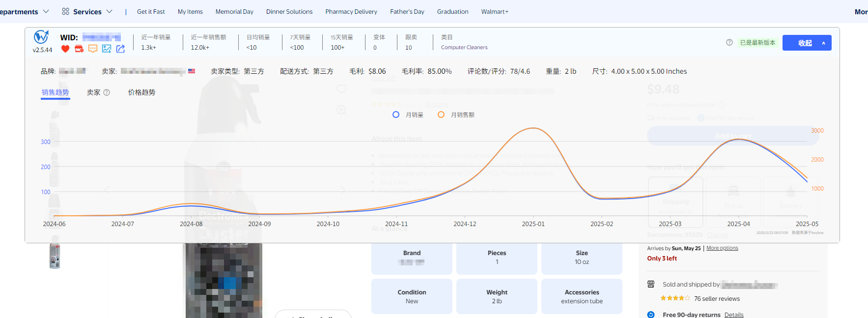The width and height of the screenshot is (868, 318).
Task: Click the More options delivery link
Action: [x=722, y=248]
